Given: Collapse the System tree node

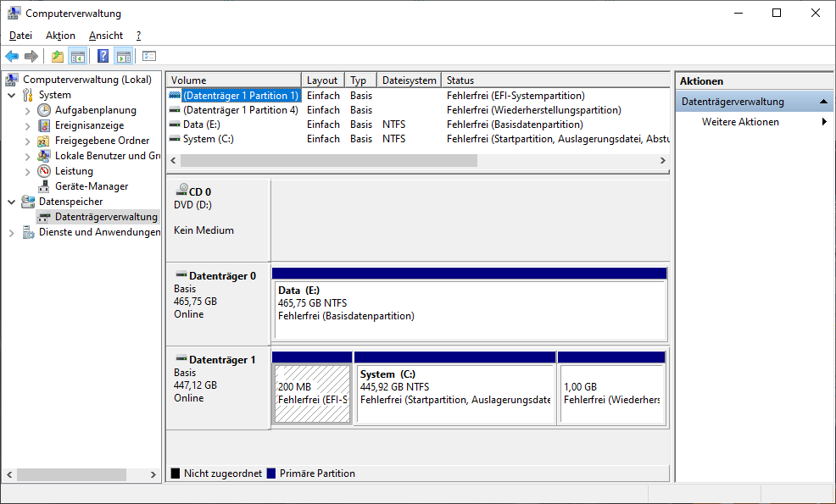Looking at the screenshot, I should tap(12, 96).
